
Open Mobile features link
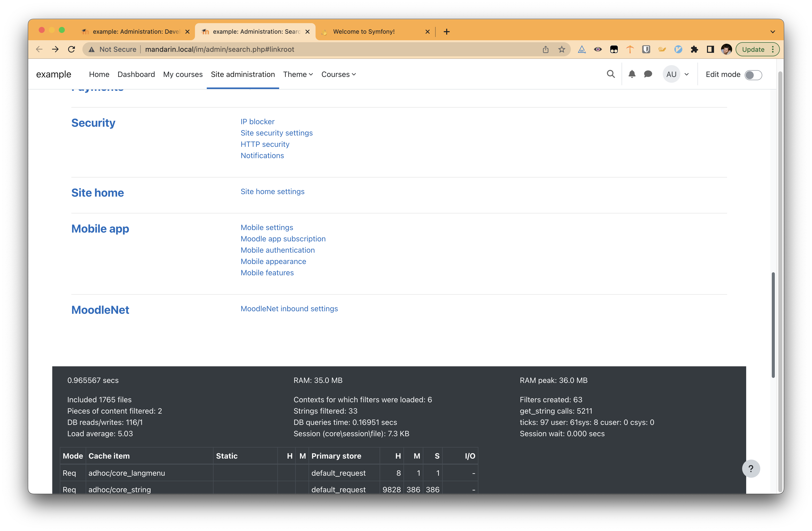click(x=267, y=273)
